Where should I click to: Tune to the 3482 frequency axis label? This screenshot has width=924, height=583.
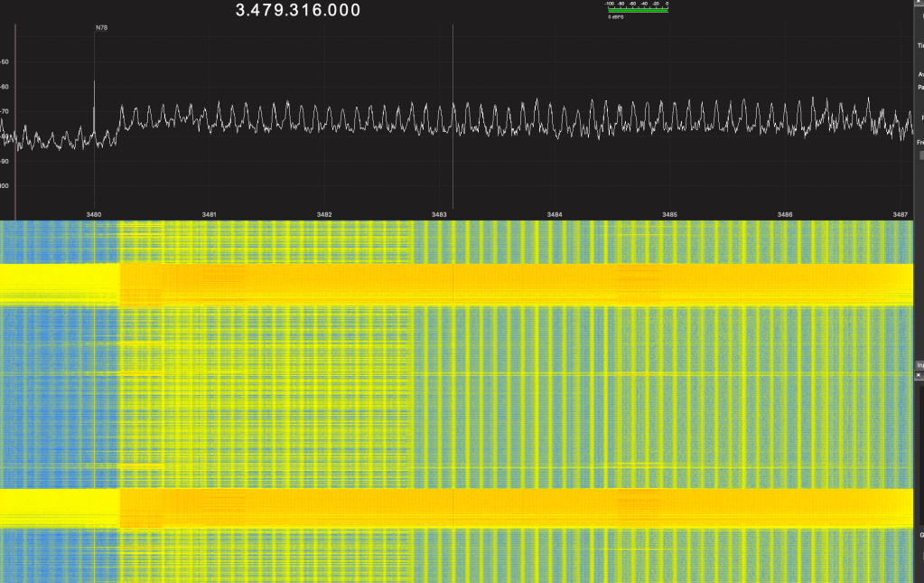click(x=324, y=214)
